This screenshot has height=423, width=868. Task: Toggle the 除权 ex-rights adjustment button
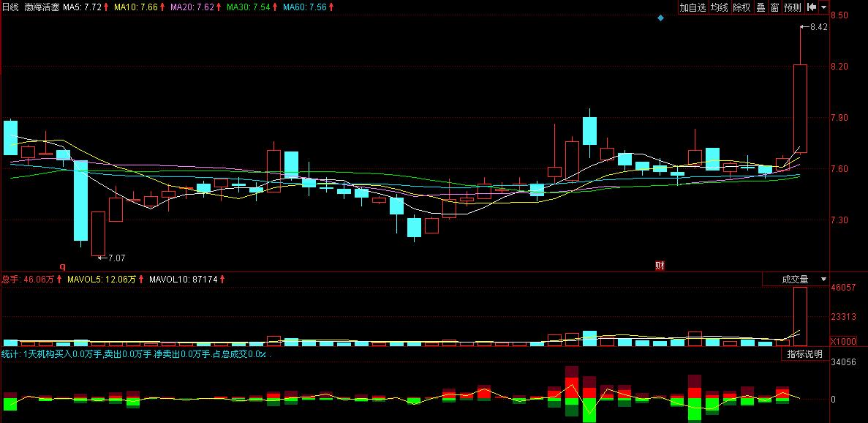pos(741,7)
